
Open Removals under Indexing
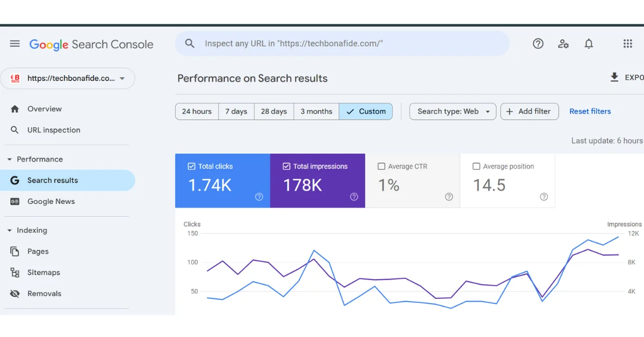pos(68,294)
